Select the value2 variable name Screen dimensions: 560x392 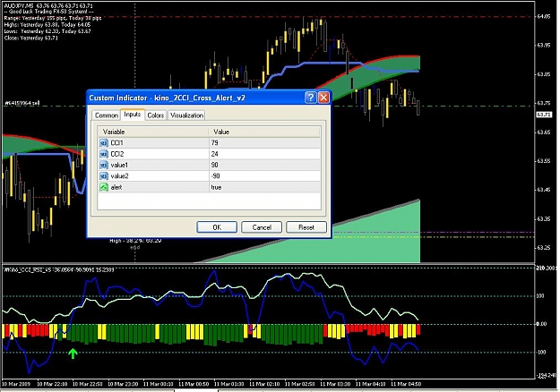point(119,176)
